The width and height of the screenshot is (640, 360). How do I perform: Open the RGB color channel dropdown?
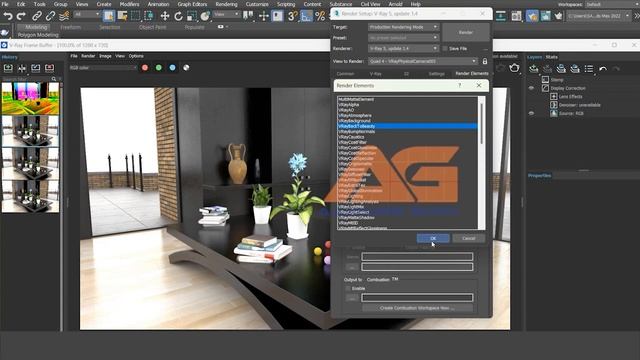(x=103, y=68)
